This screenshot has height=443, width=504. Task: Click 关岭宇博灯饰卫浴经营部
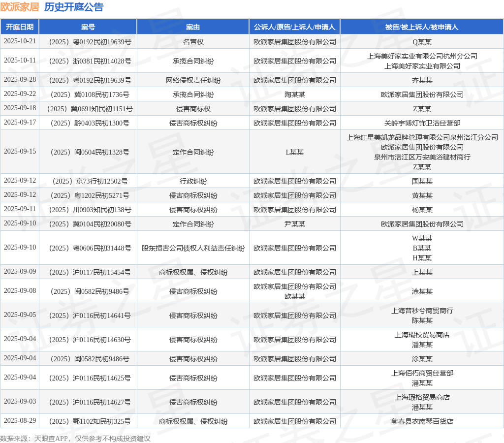[422, 123]
